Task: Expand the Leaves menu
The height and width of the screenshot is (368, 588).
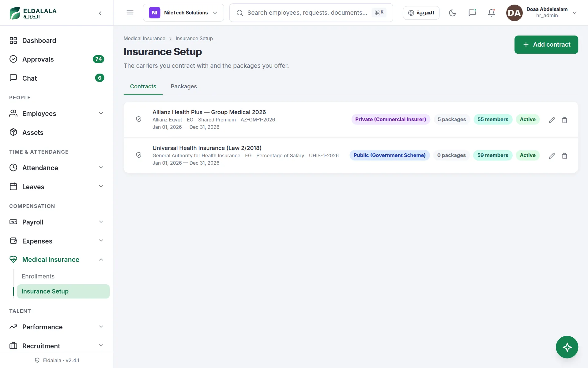Action: pyautogui.click(x=57, y=187)
